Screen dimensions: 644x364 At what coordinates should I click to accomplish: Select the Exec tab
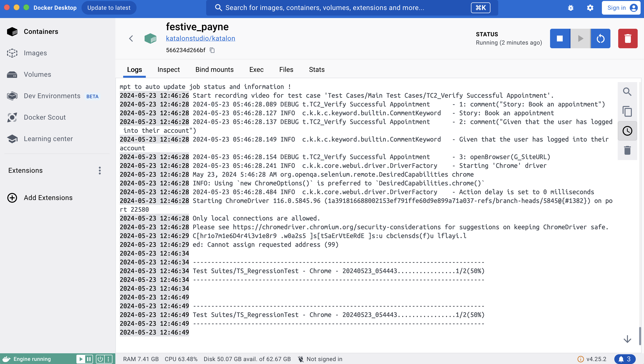(x=256, y=69)
